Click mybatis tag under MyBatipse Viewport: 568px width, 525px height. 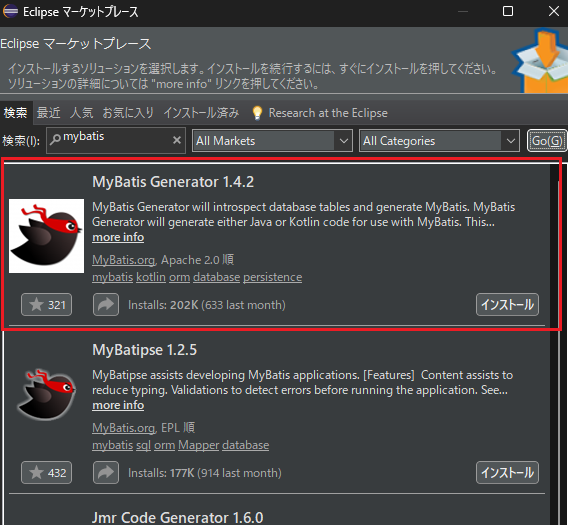(113, 445)
